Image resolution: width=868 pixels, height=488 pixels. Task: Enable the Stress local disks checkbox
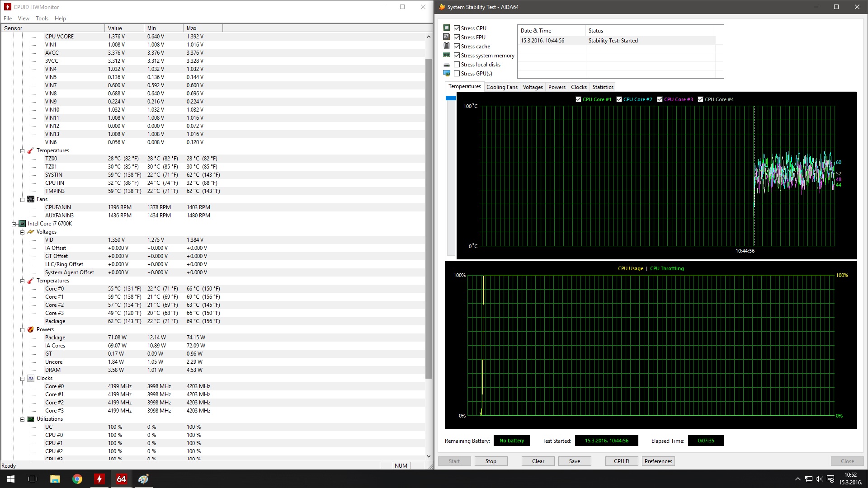pos(457,65)
